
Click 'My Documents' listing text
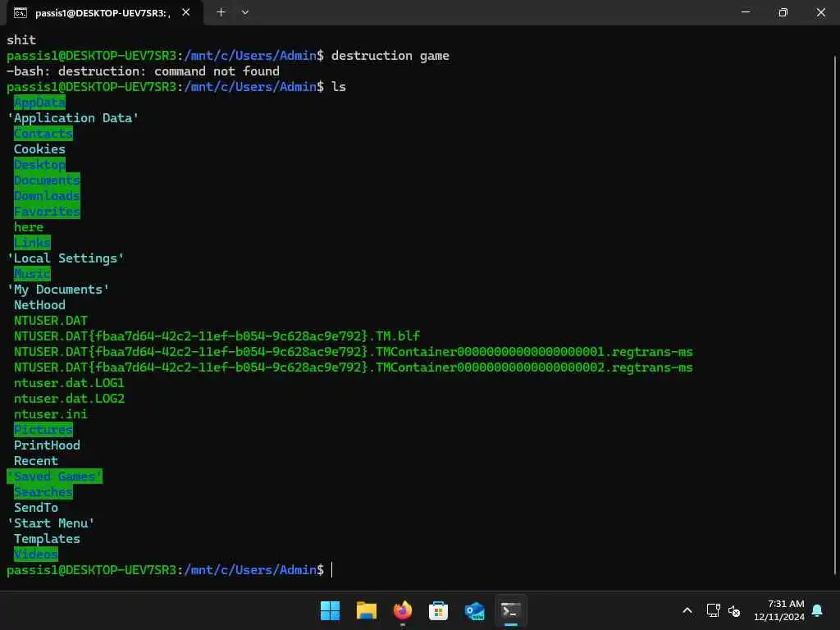[58, 290]
